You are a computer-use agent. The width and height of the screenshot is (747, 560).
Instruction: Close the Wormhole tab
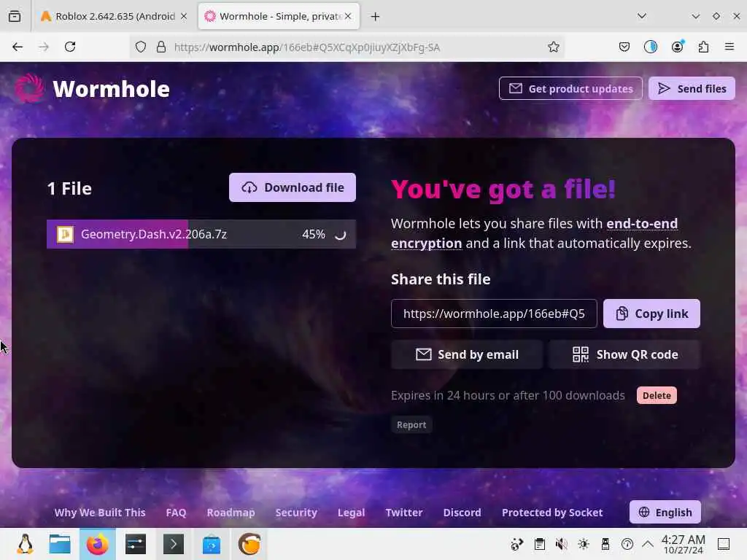tap(348, 16)
